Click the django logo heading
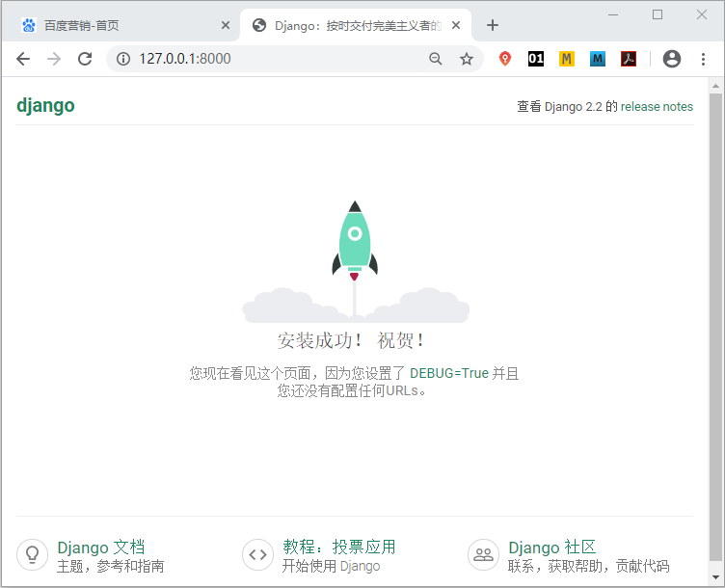 (45, 105)
